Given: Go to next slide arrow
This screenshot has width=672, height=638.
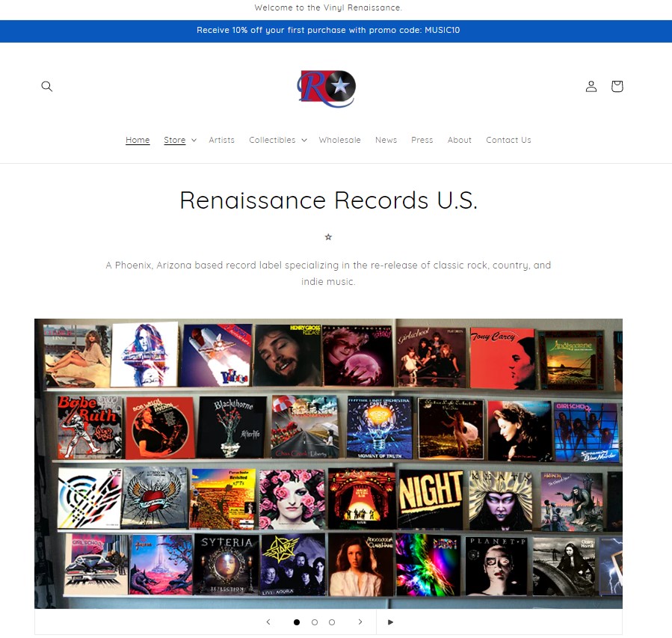Looking at the screenshot, I should (360, 622).
